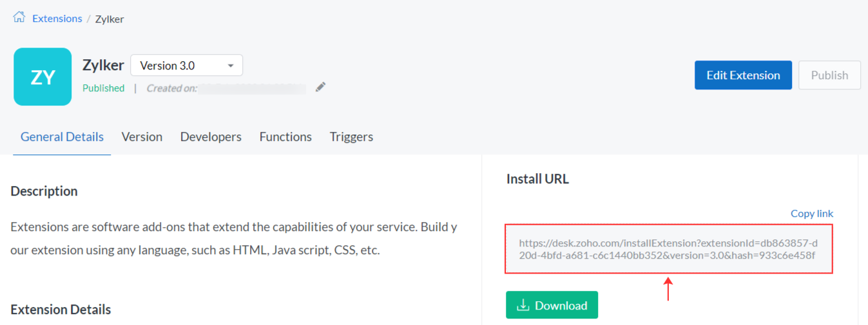Viewport: 868px width, 325px height.
Task: Select the Developers tab
Action: coord(211,136)
